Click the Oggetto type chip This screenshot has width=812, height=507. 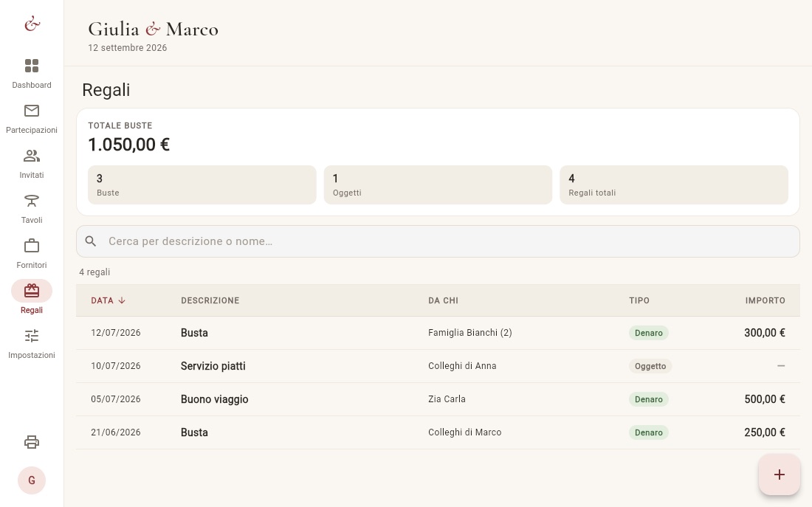(650, 366)
